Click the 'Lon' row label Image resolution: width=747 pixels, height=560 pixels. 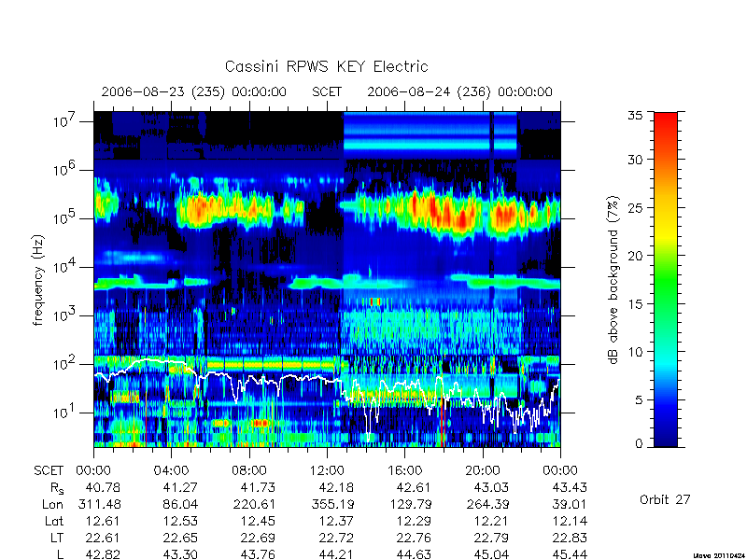coord(52,504)
